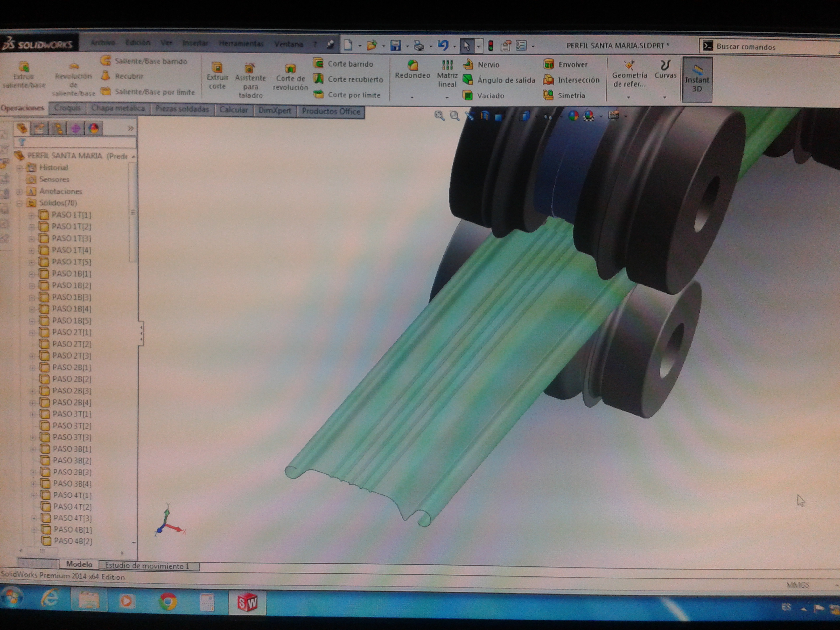Screen dimensions: 840x630
Task: Switch to Chapa metálica tab
Action: (118, 108)
